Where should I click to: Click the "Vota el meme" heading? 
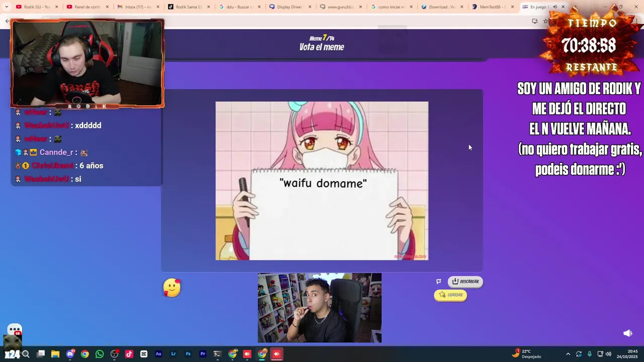322,47
